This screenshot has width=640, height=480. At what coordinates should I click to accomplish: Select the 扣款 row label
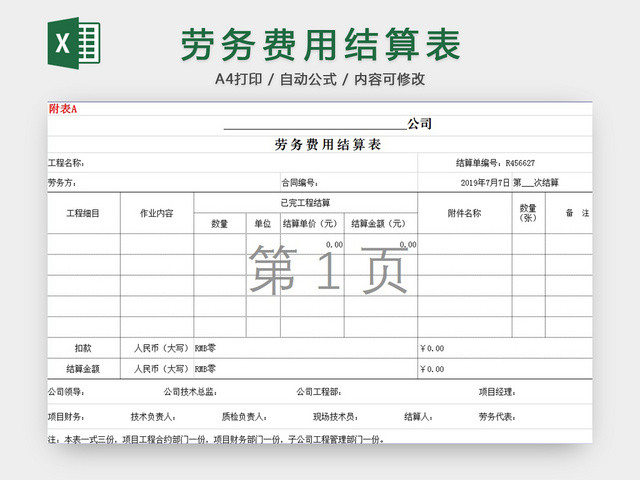point(83,348)
